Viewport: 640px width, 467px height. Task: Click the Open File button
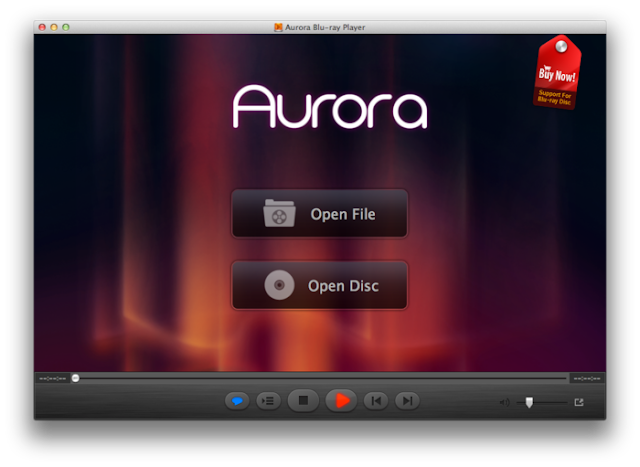point(320,213)
